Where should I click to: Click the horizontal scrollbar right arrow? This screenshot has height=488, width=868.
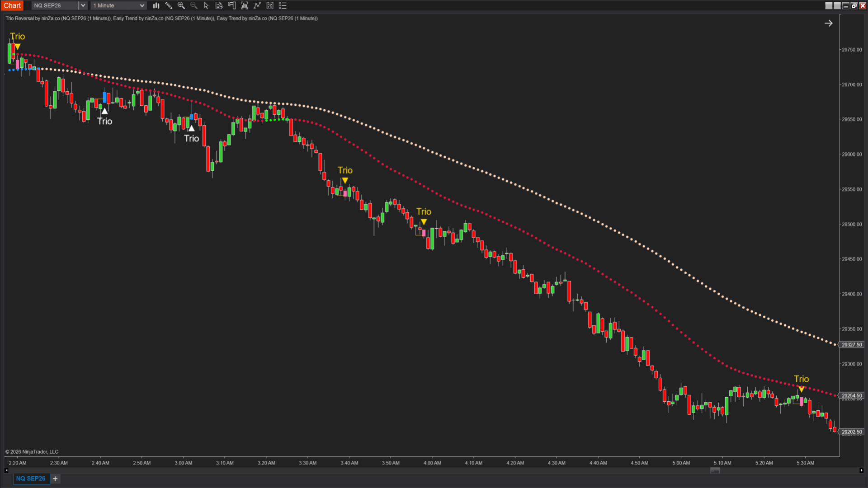click(x=862, y=470)
